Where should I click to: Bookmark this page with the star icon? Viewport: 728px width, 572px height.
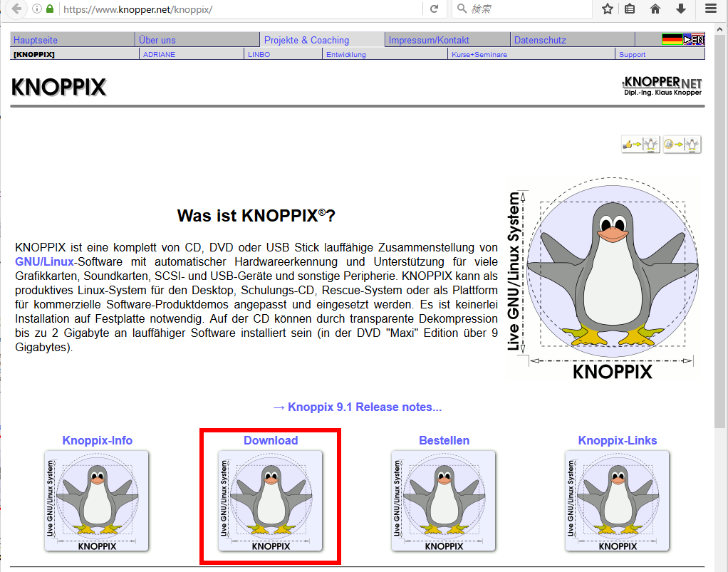point(608,9)
